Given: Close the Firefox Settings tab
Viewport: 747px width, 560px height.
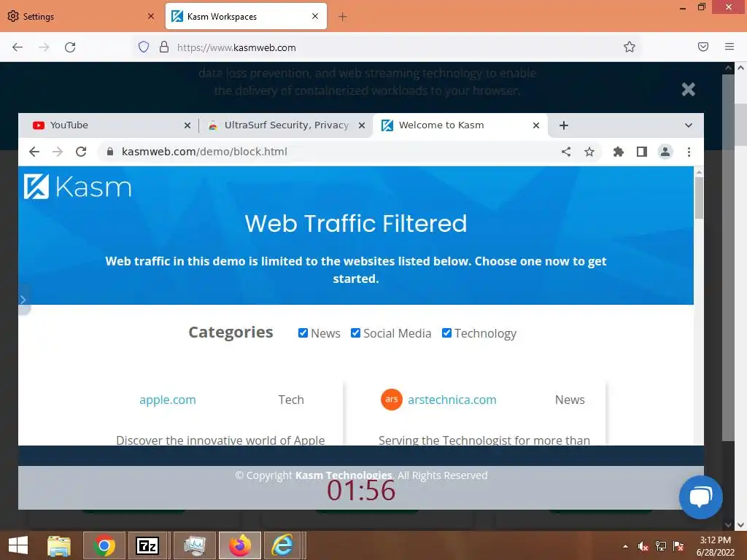Looking at the screenshot, I should tap(151, 16).
